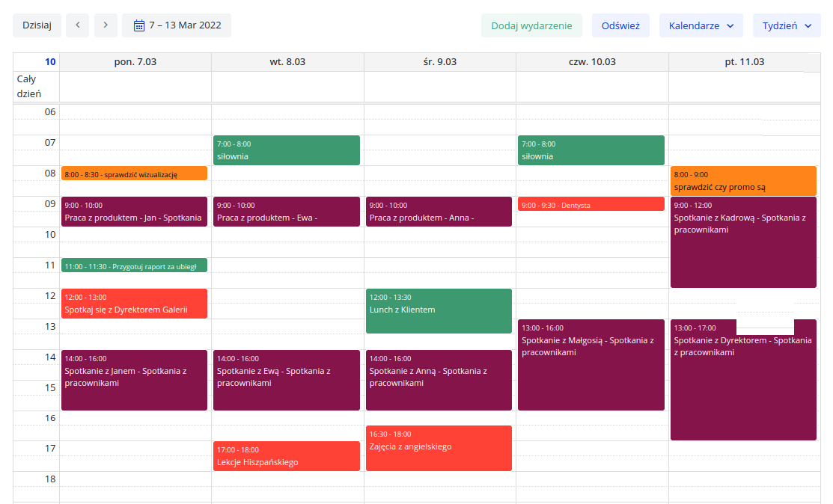The height and width of the screenshot is (504, 833).
Task: Open the Lunch z Klientem event
Action: point(439,310)
